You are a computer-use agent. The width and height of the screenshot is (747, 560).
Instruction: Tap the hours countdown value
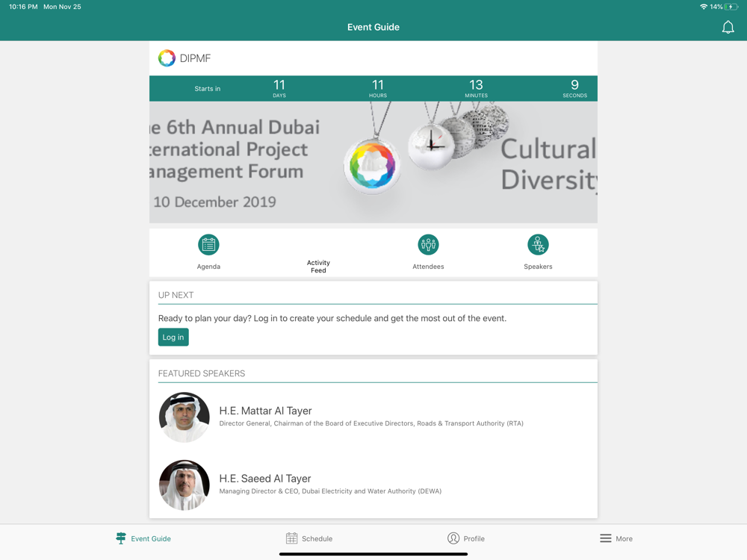[x=378, y=85]
